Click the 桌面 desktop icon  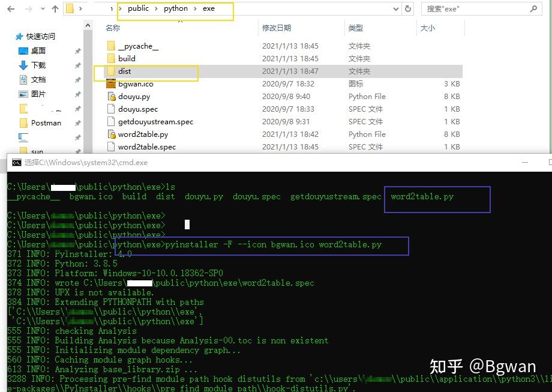tap(23, 51)
